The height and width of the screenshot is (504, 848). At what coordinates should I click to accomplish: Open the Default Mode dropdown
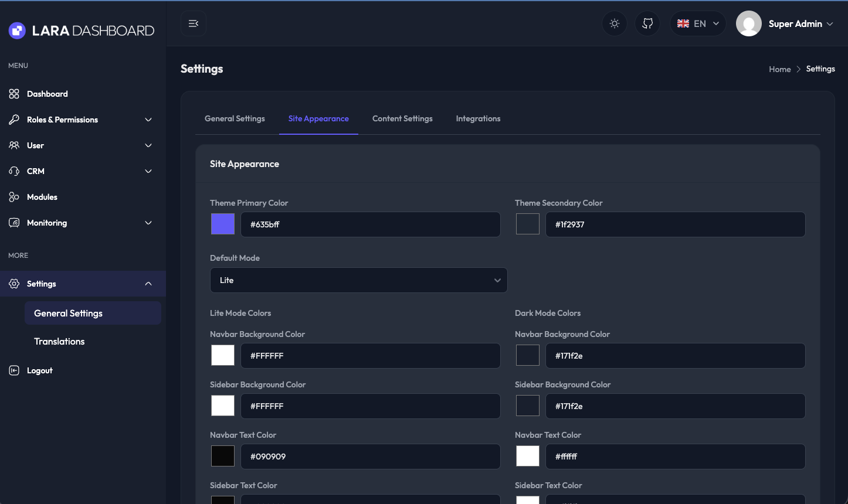pyautogui.click(x=358, y=280)
